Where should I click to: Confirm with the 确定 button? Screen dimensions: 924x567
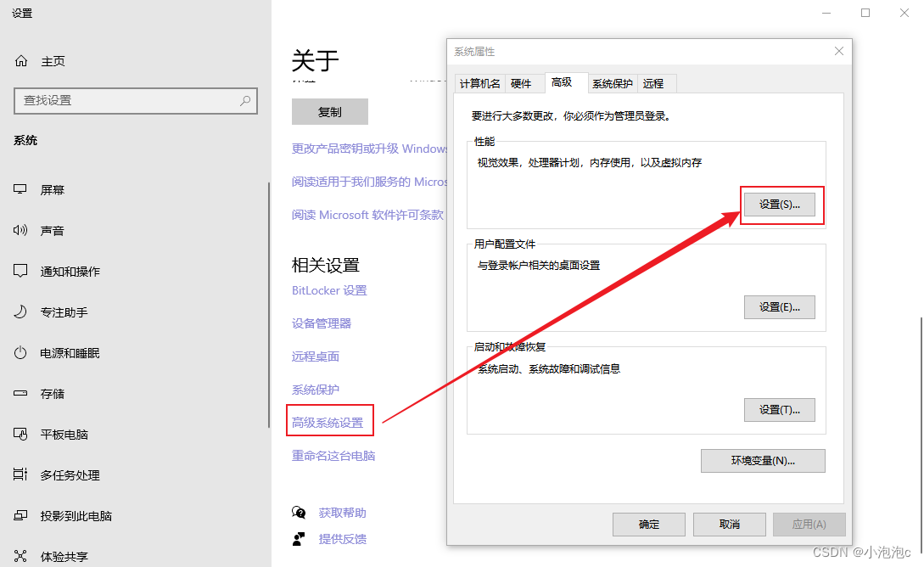649,525
